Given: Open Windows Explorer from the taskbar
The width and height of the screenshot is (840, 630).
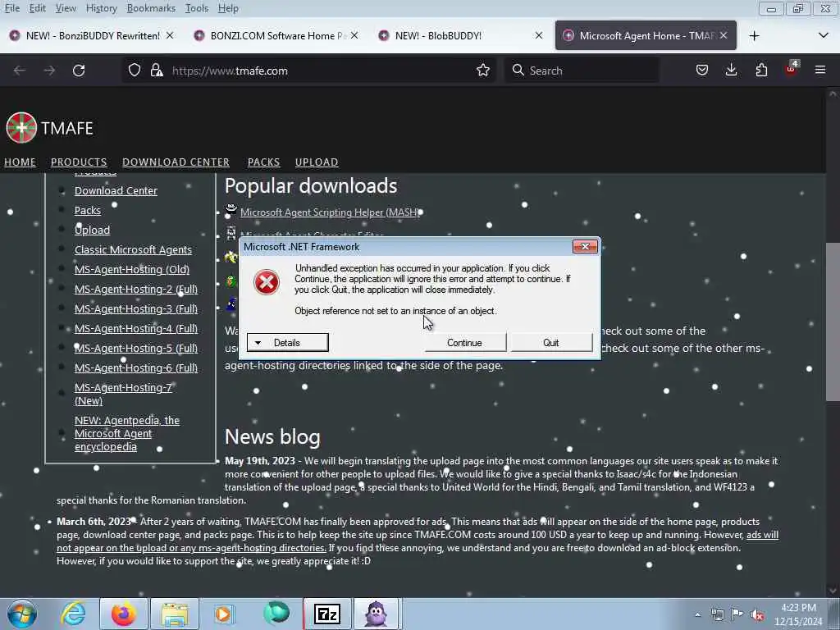Looking at the screenshot, I should 175,614.
